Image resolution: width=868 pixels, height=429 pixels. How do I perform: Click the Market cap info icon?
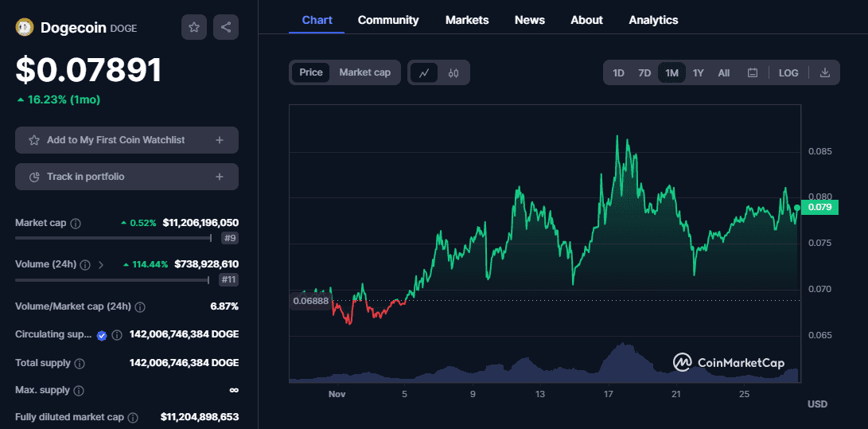76,224
